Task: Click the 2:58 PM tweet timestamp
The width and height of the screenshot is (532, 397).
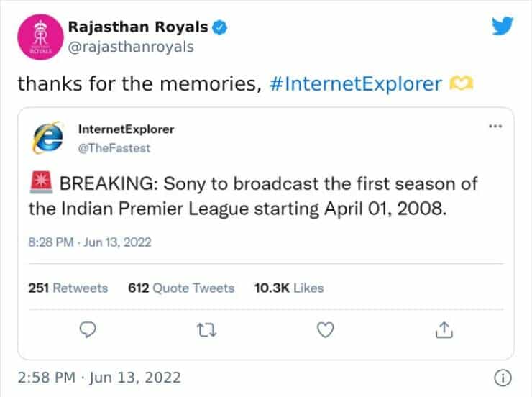Action: [x=99, y=377]
